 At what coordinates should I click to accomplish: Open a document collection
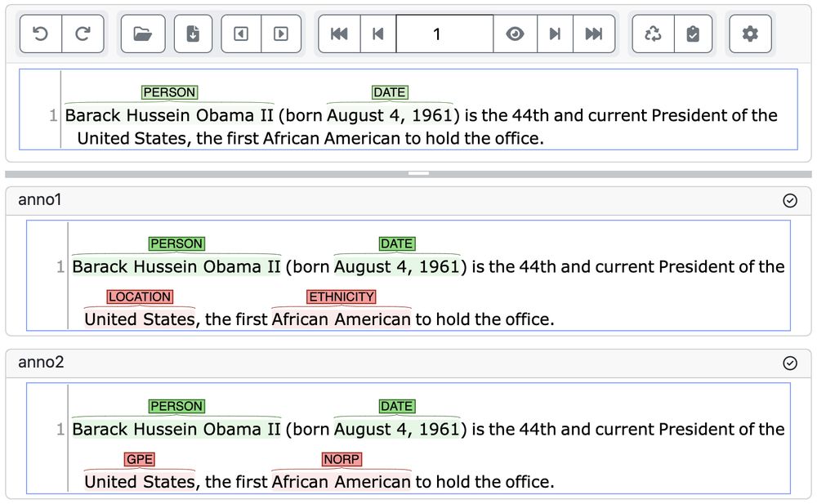142,33
